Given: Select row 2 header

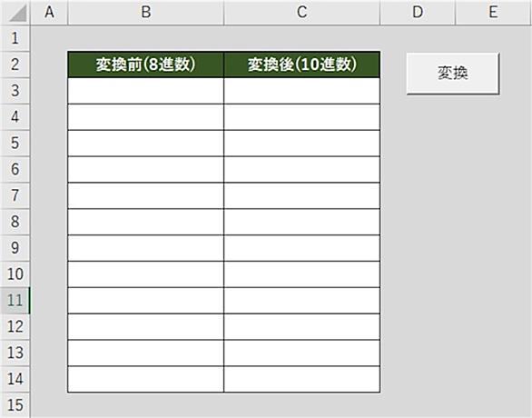Looking at the screenshot, I should [x=15, y=65].
